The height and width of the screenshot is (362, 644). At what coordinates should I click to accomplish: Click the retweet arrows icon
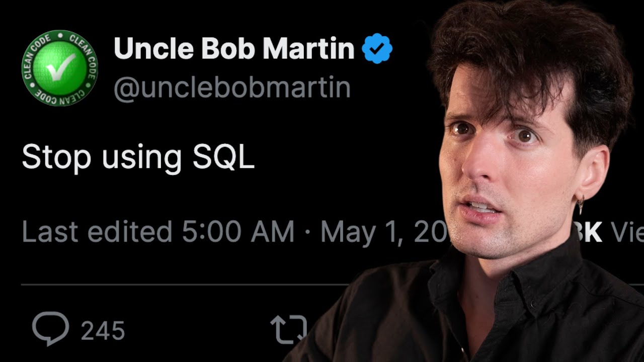[288, 329]
